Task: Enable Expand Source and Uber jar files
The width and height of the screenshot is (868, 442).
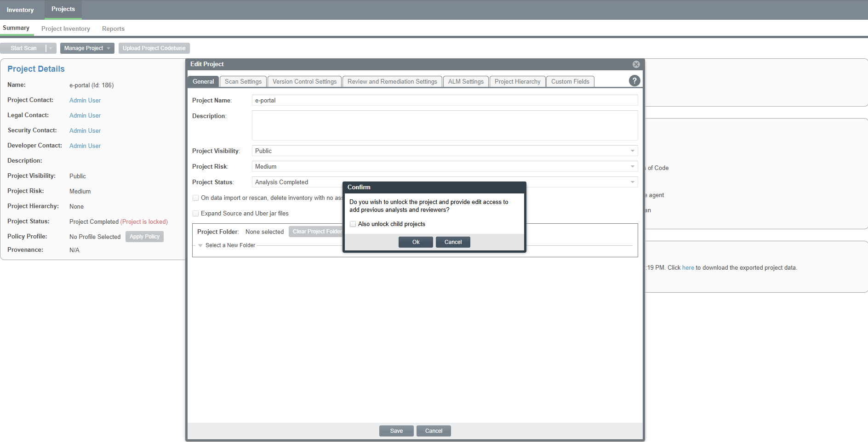Action: pyautogui.click(x=196, y=214)
